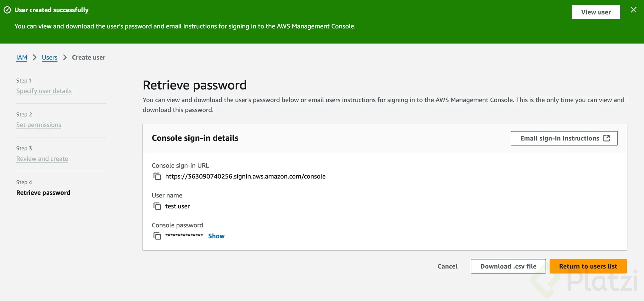The width and height of the screenshot is (644, 301).
Task: Open the Review and create step
Action: tap(42, 159)
